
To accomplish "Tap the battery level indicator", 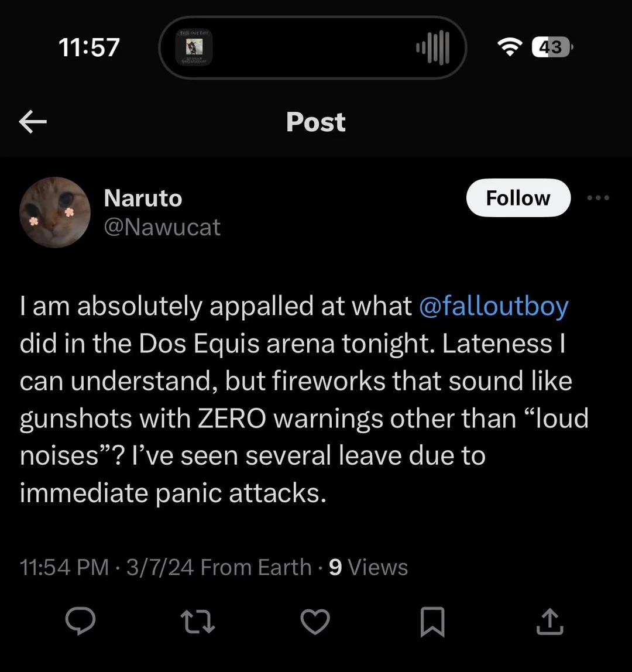I will click(552, 47).
